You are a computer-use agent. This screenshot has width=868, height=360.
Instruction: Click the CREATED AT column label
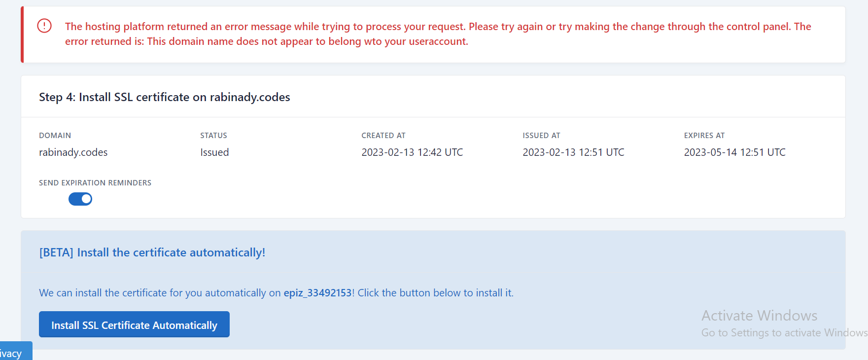pos(383,136)
